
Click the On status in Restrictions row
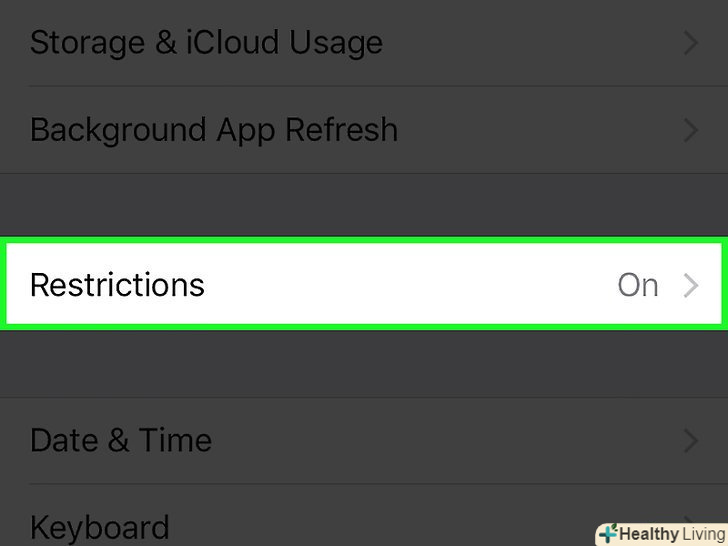coord(638,285)
